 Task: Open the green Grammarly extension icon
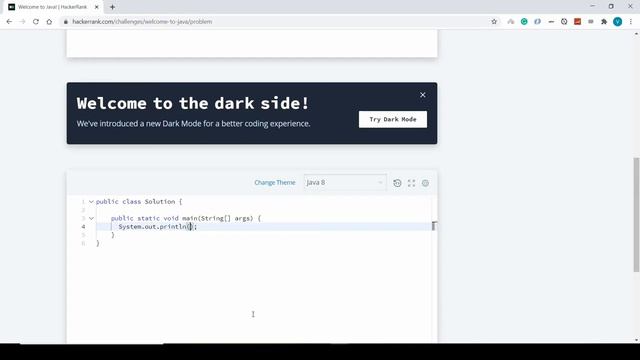524,22
